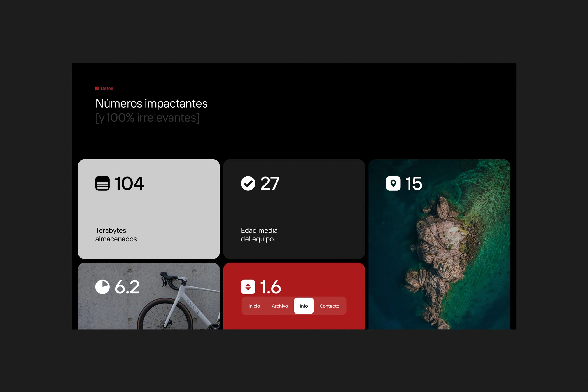Select the highlighted Info tab
Screen dimensions: 588x392
[x=304, y=306]
